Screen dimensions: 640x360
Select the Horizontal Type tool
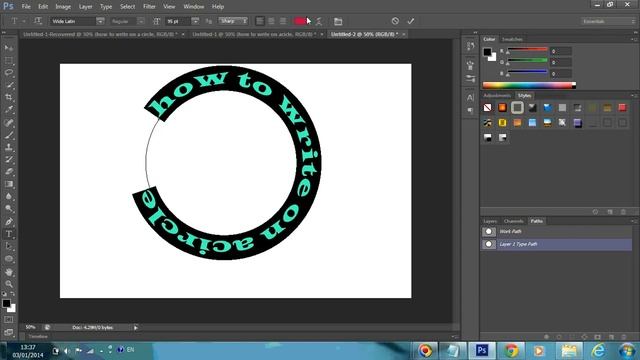[9, 234]
